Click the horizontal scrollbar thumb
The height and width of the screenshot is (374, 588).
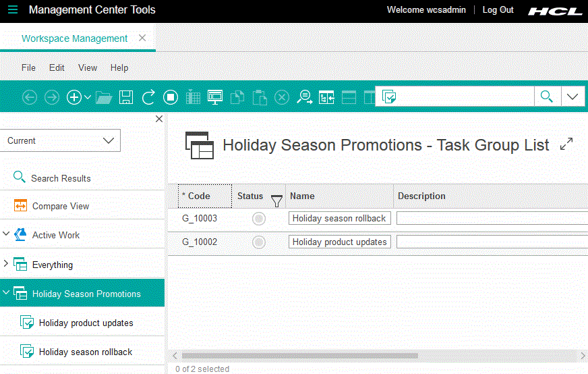point(299,356)
